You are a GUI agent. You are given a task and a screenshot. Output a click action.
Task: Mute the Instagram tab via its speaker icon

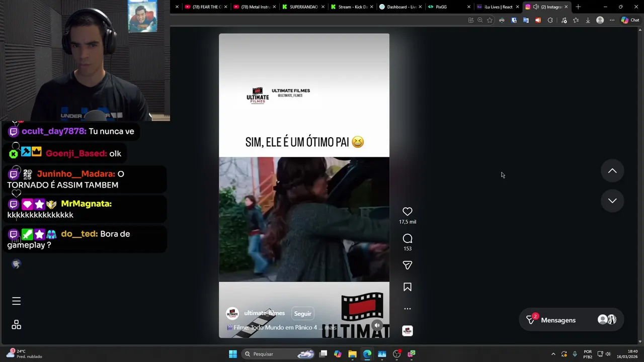pos(536,7)
